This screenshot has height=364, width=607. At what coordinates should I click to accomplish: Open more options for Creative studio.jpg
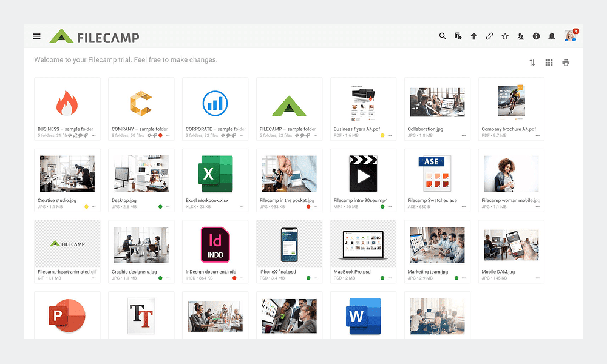(93, 207)
